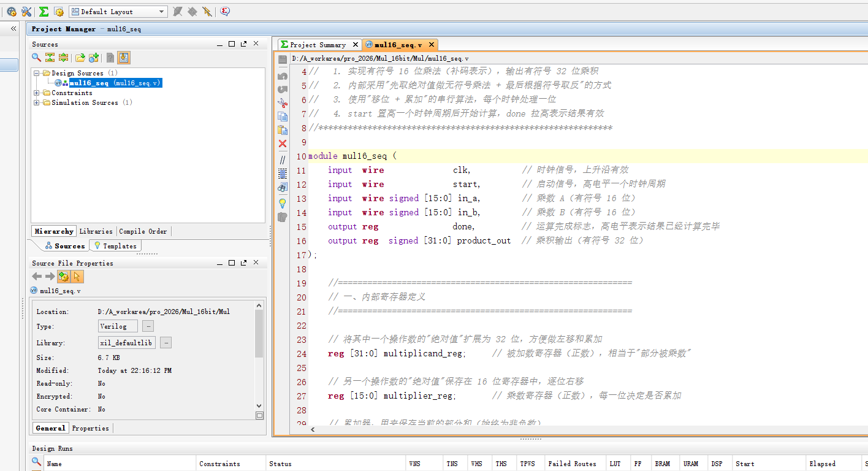Open the Default Layout dropdown
868x471 pixels.
(118, 12)
